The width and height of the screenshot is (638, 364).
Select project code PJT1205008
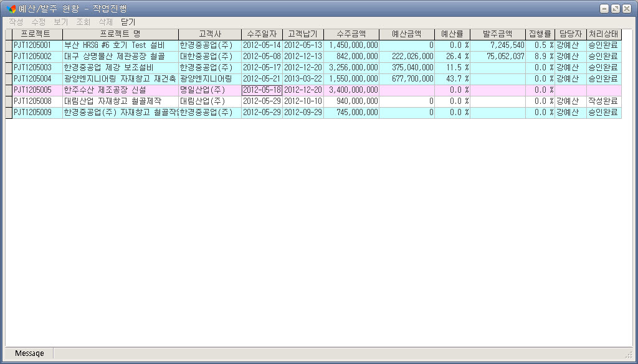[x=37, y=101]
